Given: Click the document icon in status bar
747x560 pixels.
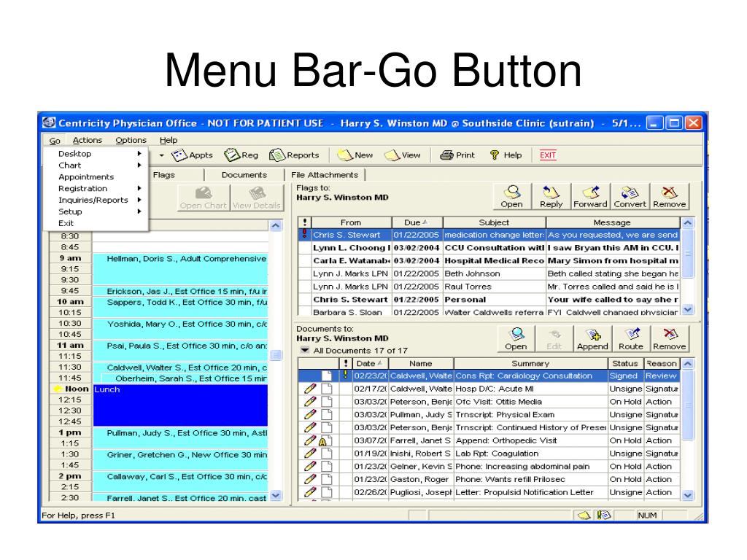Looking at the screenshot, I should 603,516.
